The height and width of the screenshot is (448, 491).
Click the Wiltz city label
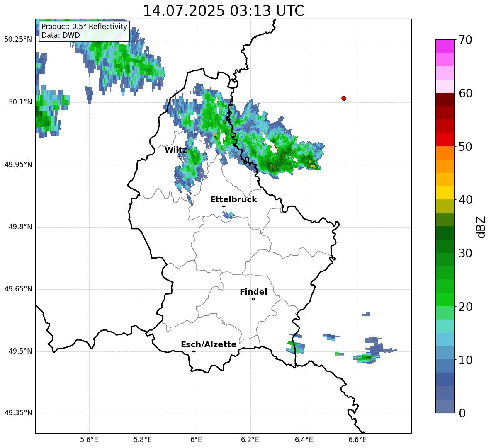pyautogui.click(x=176, y=150)
